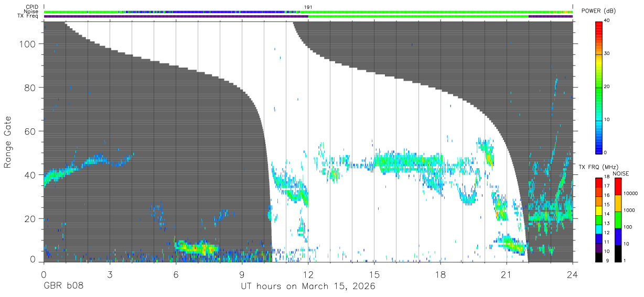The height and width of the screenshot is (297, 644).
Task: Click the Range Gate axis title
Action: pyautogui.click(x=8, y=142)
